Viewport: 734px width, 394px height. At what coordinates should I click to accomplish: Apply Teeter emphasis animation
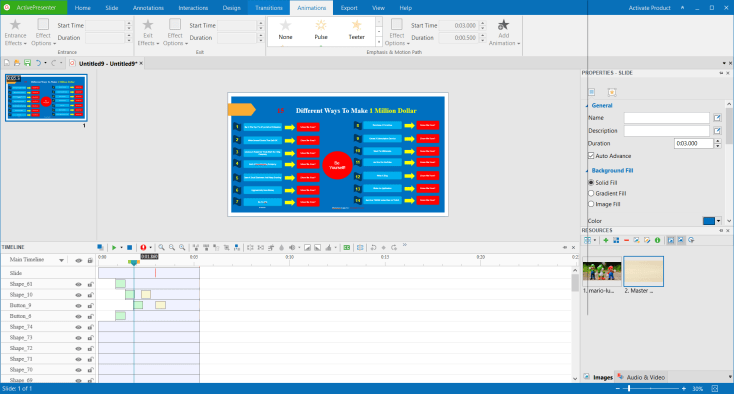(x=356, y=29)
